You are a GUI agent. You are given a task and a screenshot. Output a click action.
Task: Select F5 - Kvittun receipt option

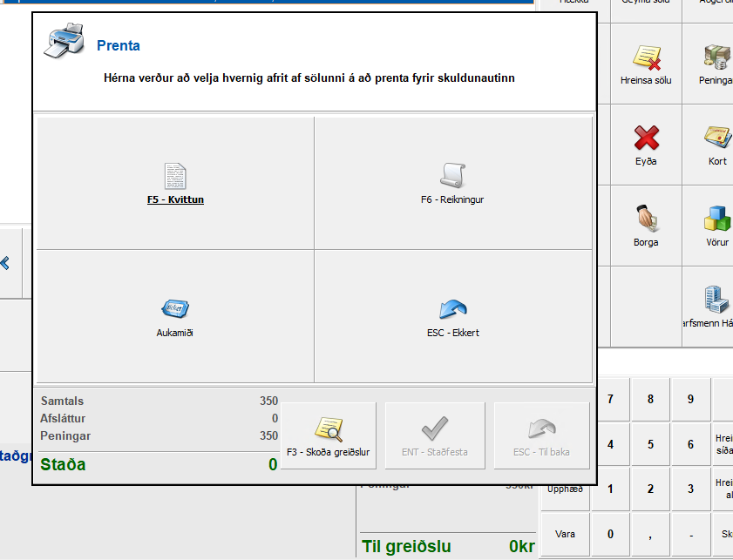coord(175,183)
